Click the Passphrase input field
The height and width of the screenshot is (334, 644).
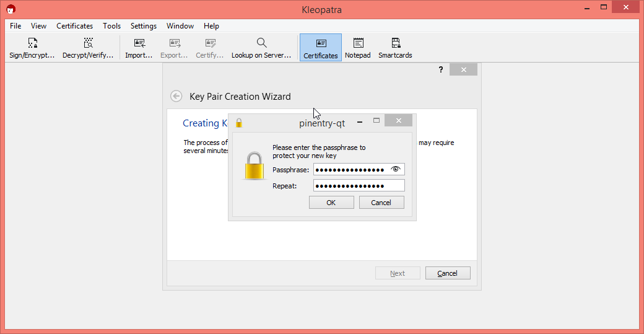coord(350,170)
